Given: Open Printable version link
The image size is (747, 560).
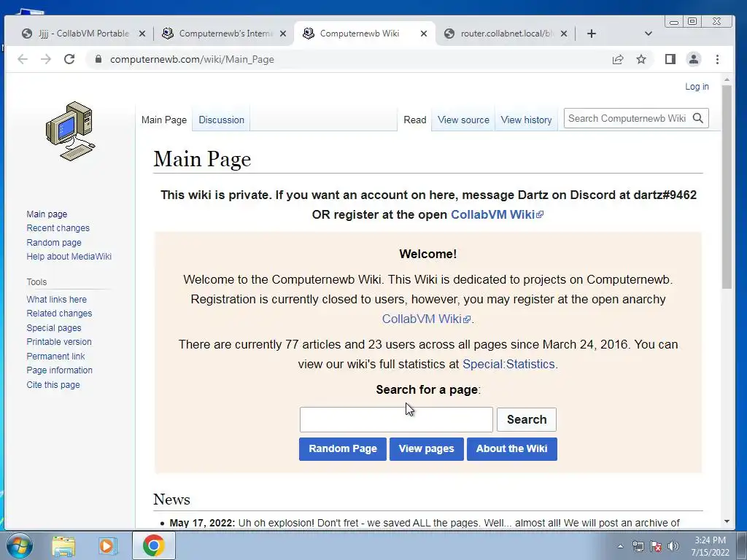Looking at the screenshot, I should [59, 342].
